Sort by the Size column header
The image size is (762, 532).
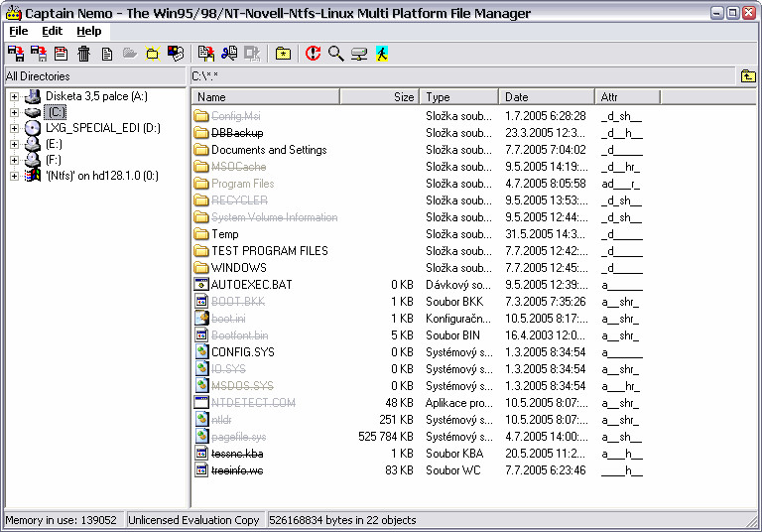pos(380,96)
